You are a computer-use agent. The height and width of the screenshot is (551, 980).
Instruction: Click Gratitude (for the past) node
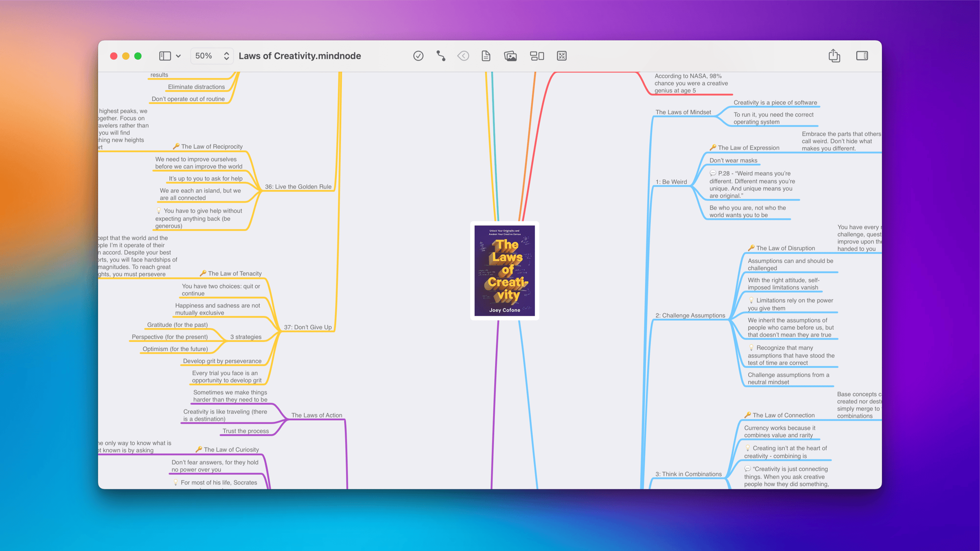(177, 325)
